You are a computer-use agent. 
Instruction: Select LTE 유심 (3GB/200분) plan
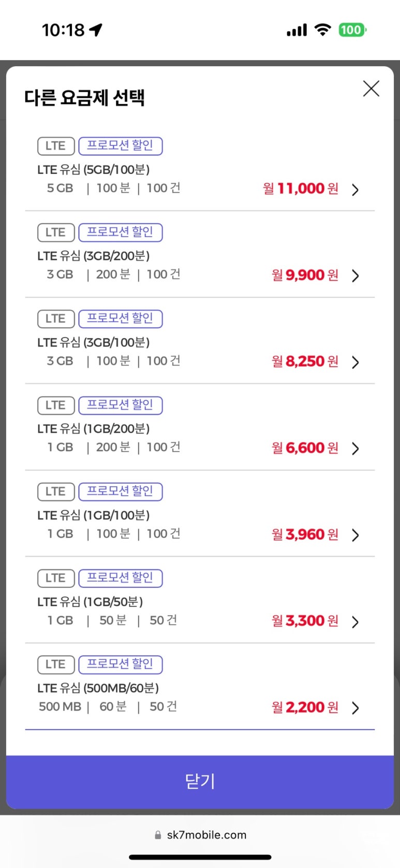[x=94, y=256]
